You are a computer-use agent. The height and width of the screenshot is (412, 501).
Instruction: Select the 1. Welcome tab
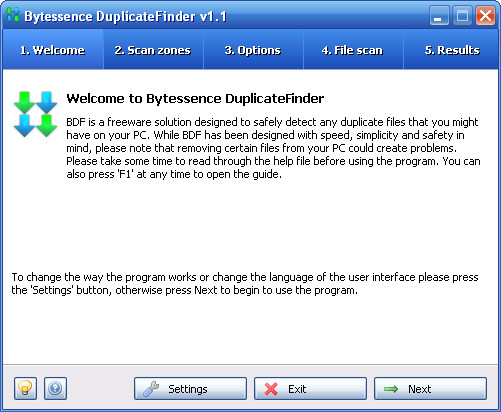point(53,50)
